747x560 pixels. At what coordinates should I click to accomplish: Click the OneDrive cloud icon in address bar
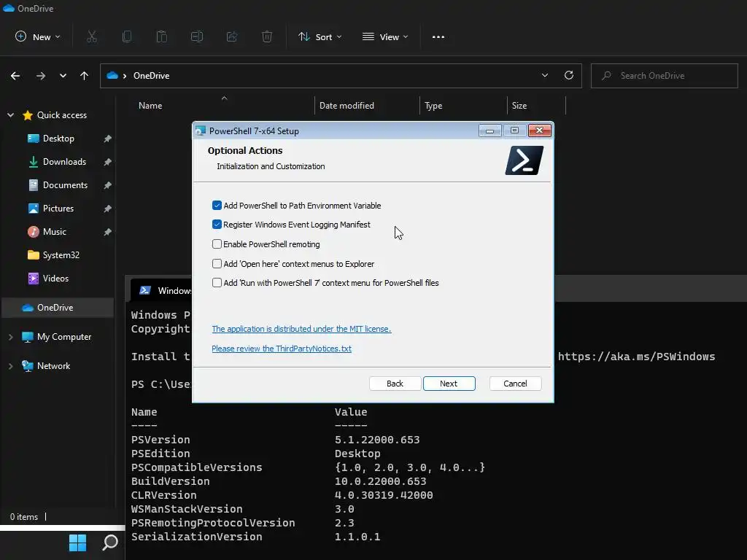(112, 75)
